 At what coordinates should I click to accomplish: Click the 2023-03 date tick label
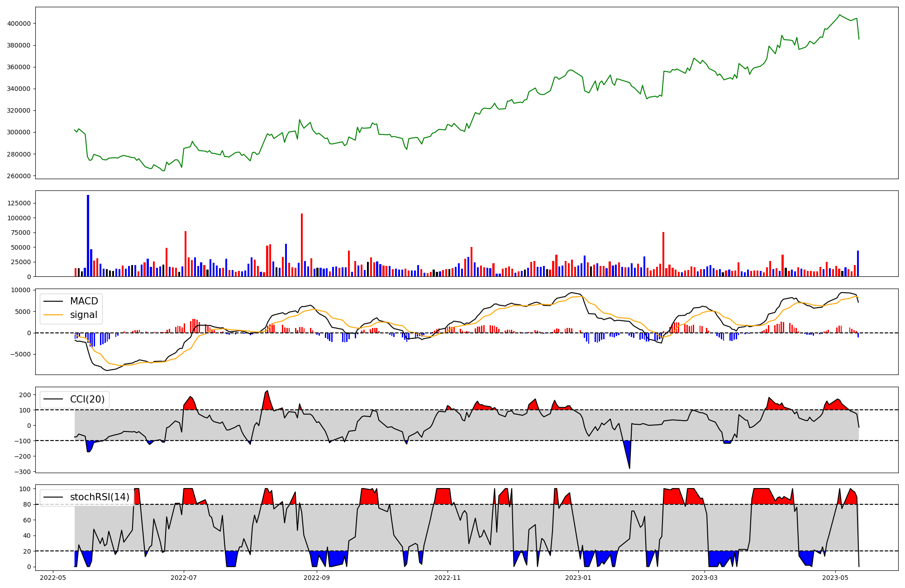pos(705,578)
